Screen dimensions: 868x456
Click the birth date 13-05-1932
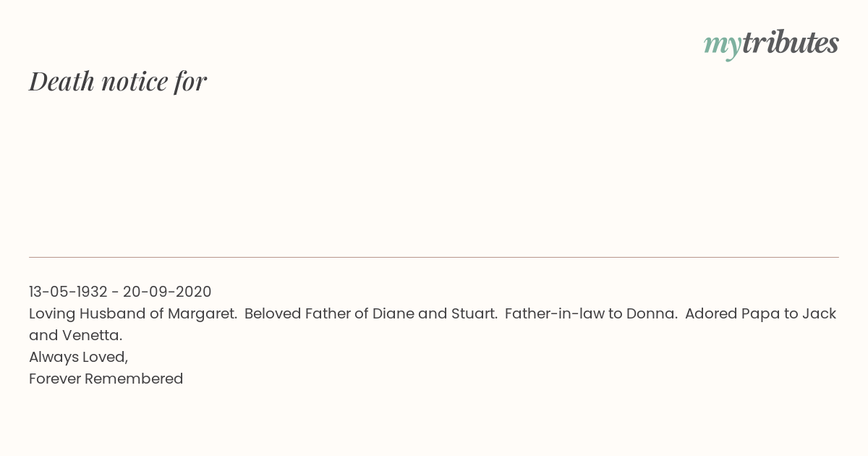[68, 292]
